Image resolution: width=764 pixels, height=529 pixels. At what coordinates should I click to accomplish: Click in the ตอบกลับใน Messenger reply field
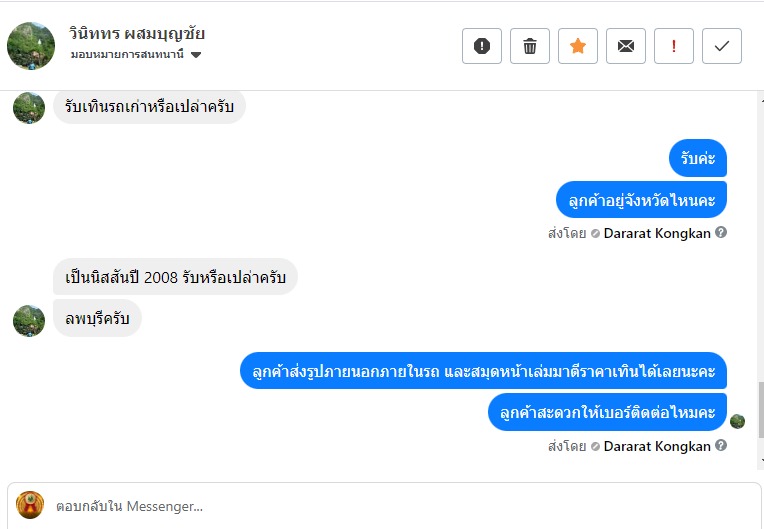coord(400,506)
